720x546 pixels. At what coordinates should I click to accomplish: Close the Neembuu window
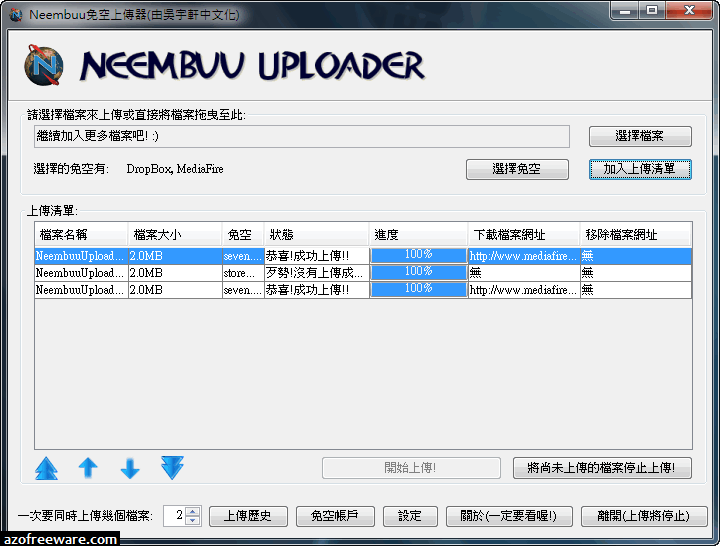689,11
